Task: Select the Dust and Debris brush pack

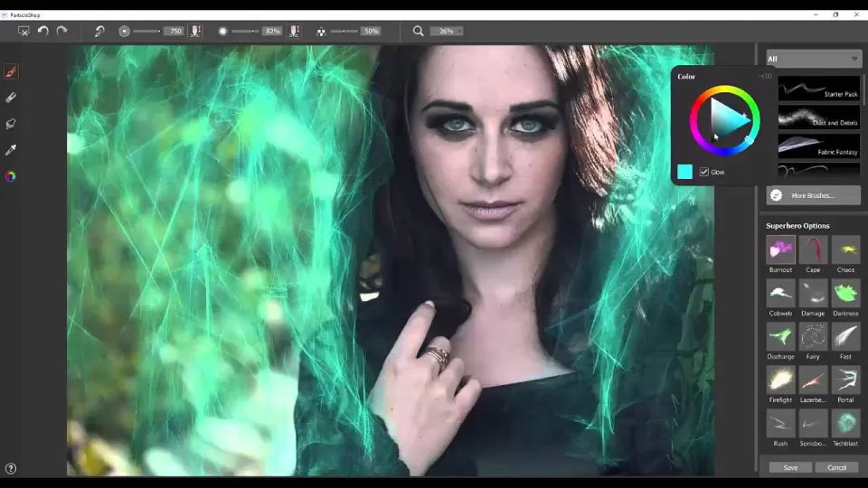Action: point(819,117)
